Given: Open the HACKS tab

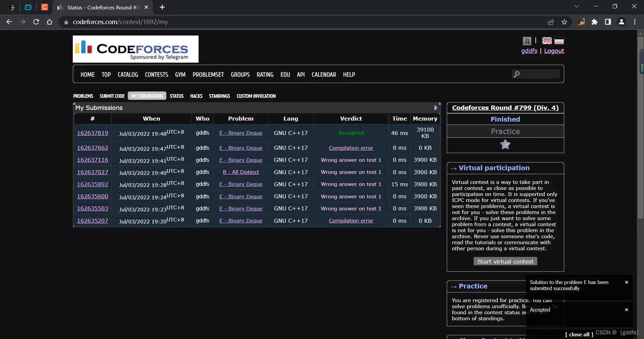Looking at the screenshot, I should (196, 96).
